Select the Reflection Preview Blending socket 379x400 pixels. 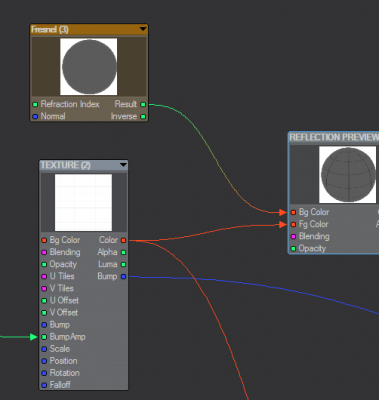point(293,237)
